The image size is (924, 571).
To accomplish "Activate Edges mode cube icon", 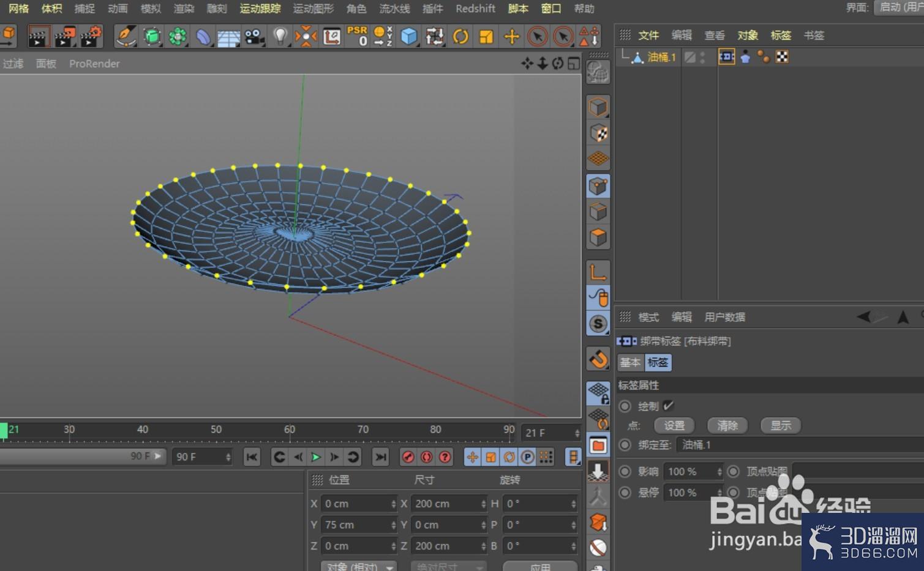I will coord(598,212).
